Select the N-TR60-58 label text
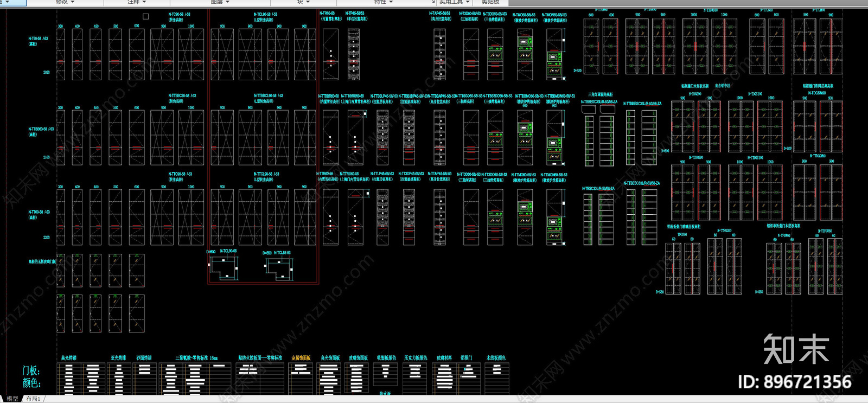Image resolution: width=868 pixels, height=403 pixels. pyautogui.click(x=327, y=13)
